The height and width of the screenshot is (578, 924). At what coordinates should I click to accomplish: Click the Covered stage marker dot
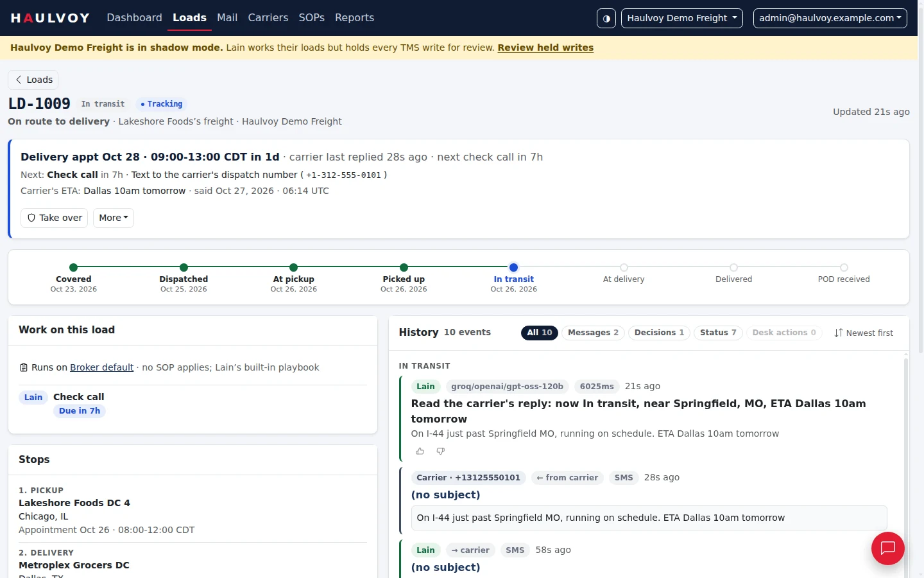(74, 267)
